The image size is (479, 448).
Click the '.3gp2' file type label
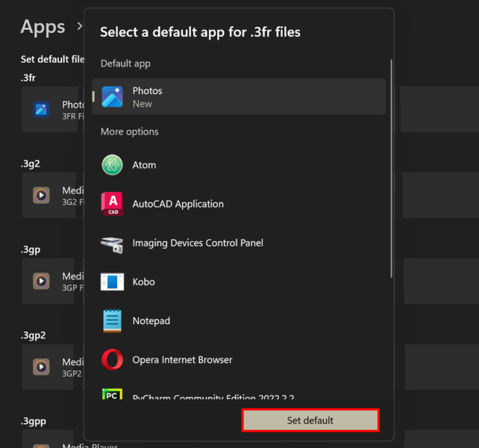[33, 335]
